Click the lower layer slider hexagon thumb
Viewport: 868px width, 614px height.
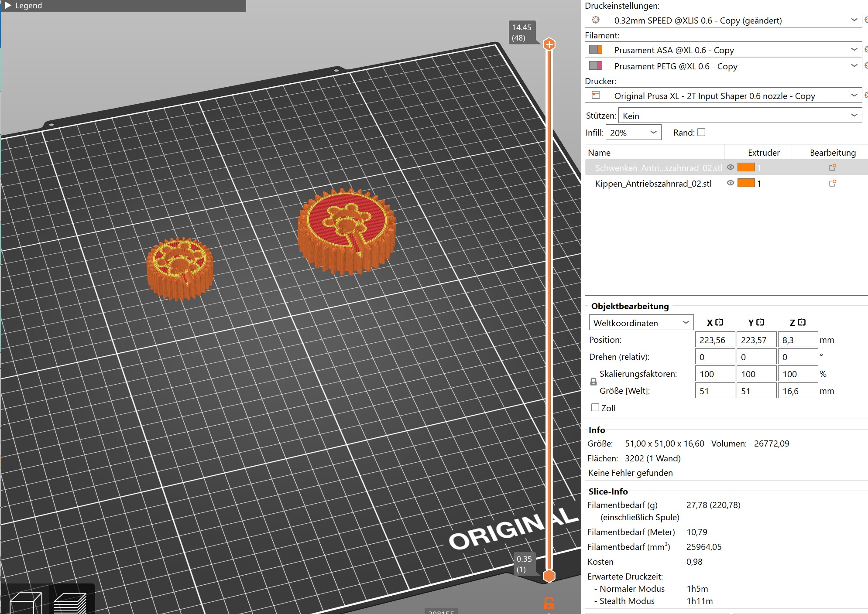point(549,576)
